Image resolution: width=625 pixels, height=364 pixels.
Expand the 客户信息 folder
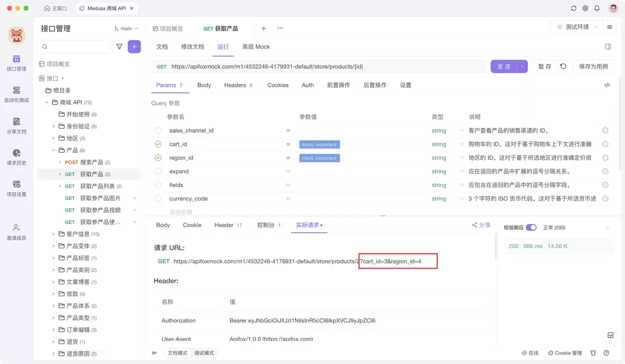click(x=53, y=234)
